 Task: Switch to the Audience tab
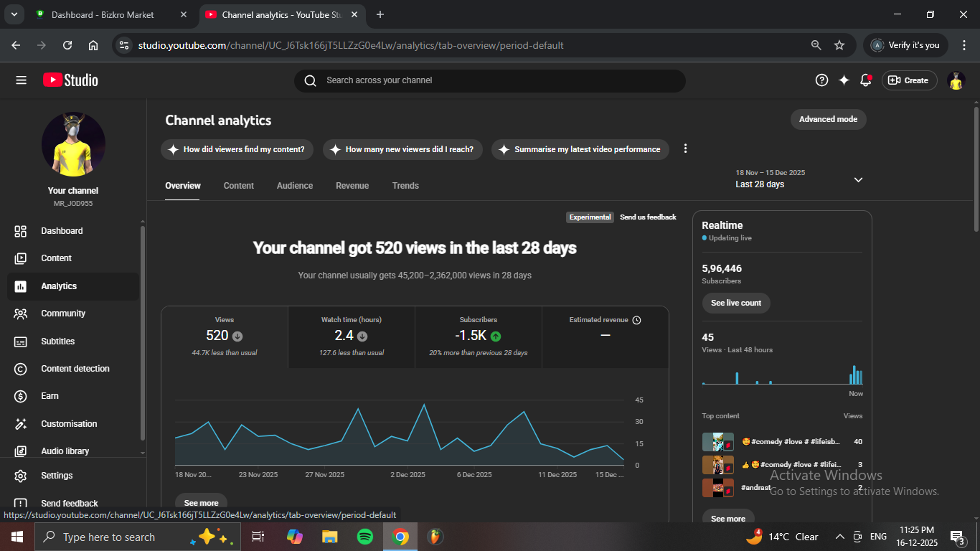295,186
